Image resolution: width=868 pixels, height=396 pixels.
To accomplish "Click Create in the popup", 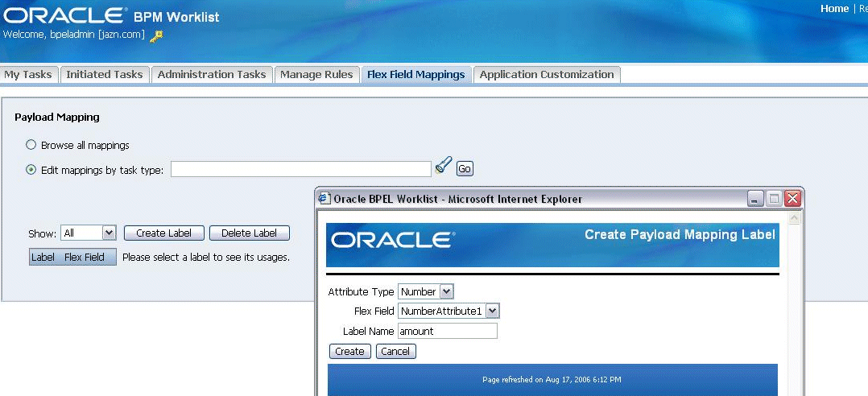I will pyautogui.click(x=349, y=351).
